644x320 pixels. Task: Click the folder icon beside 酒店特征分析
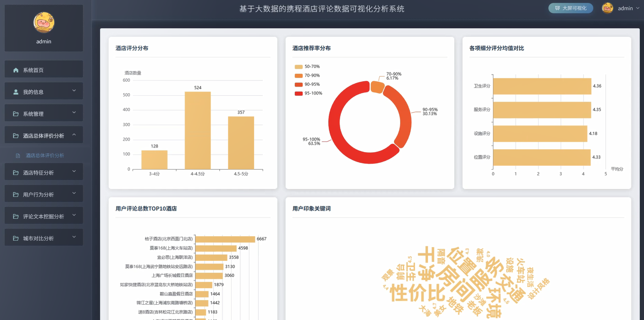point(16,172)
